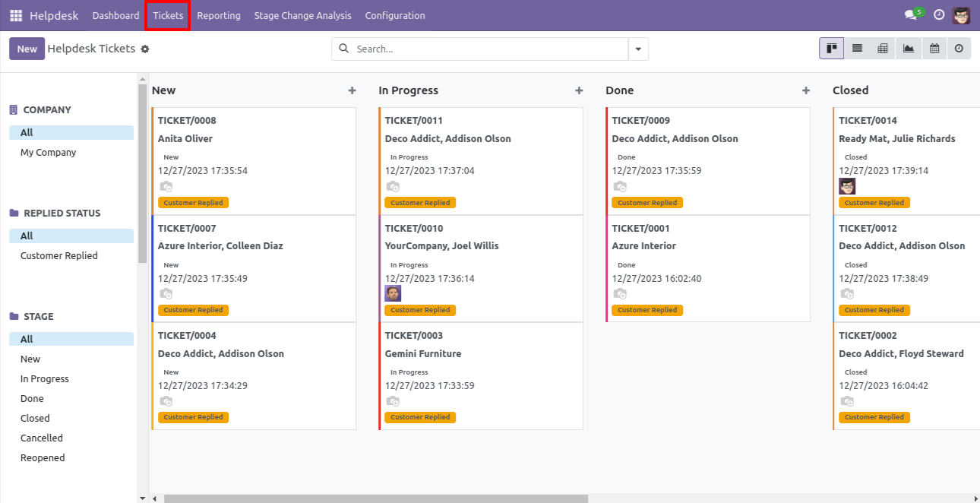The image size is (980, 503).
Task: Open the Dashboard menu
Action: [116, 15]
